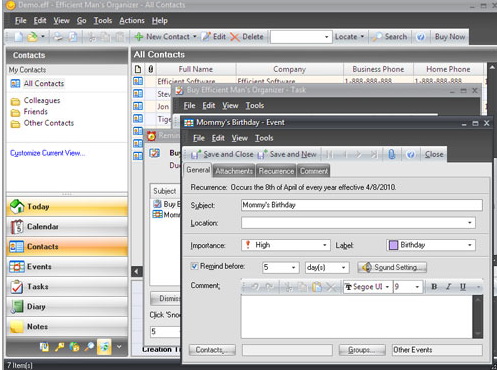This screenshot has height=370, width=497.
Task: Click the Buy Now button
Action: click(x=450, y=37)
